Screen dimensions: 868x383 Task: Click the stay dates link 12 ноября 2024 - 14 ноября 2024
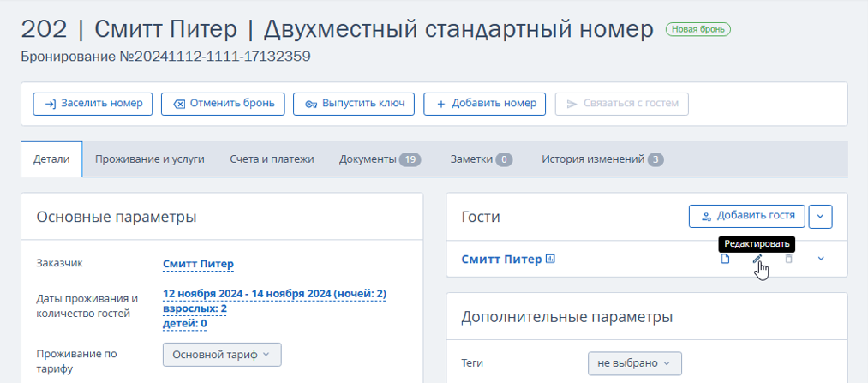246,294
